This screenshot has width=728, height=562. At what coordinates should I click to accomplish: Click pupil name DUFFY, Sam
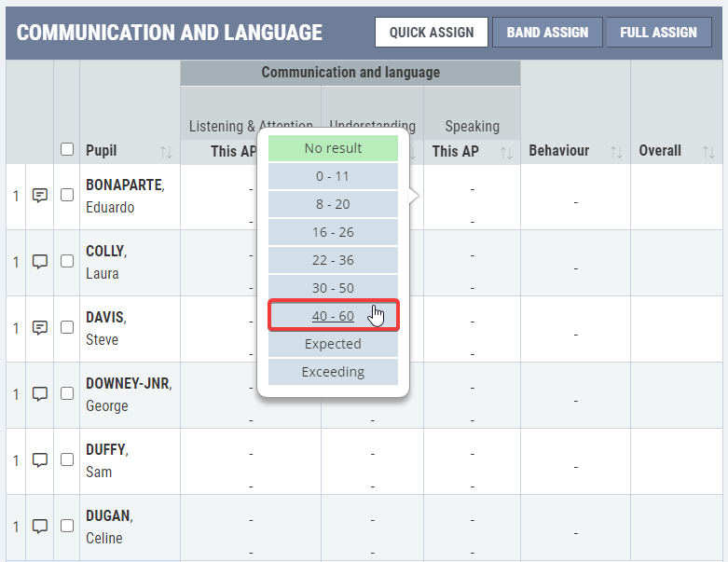pos(107,460)
